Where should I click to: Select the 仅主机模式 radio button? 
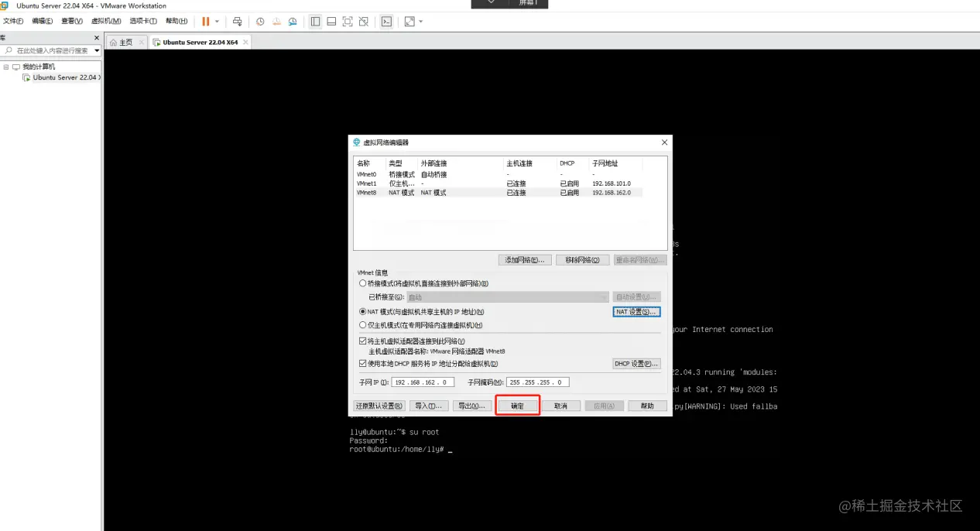point(362,325)
